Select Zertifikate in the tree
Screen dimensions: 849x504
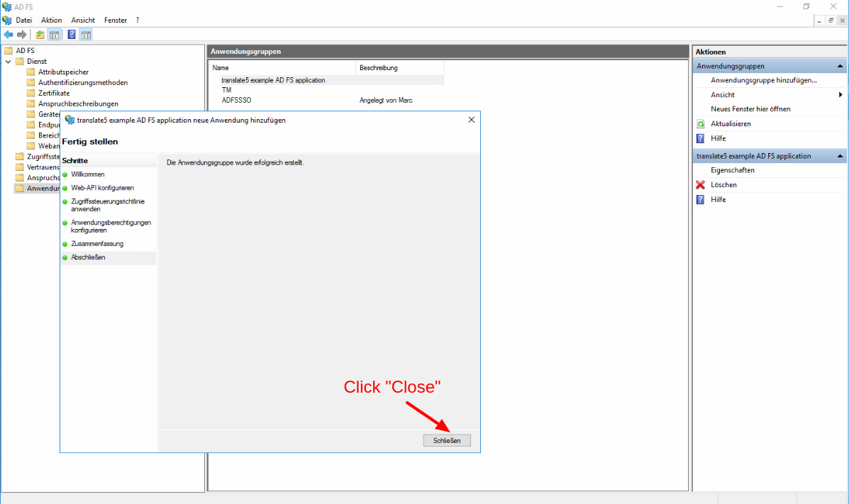click(x=54, y=93)
